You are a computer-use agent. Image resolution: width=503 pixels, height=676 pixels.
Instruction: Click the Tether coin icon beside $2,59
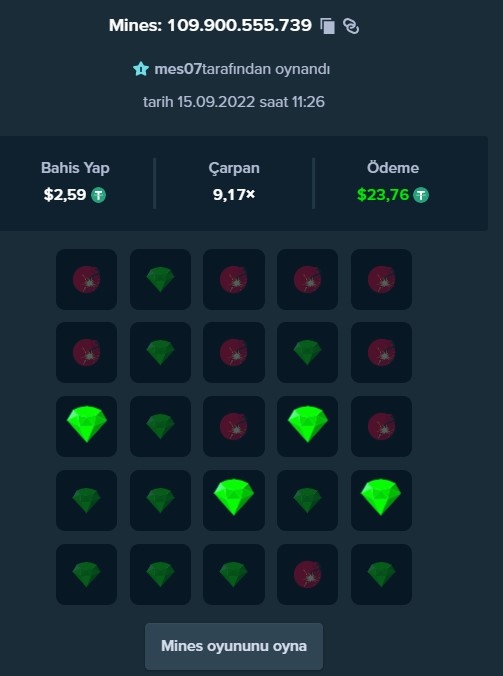[x=98, y=195]
